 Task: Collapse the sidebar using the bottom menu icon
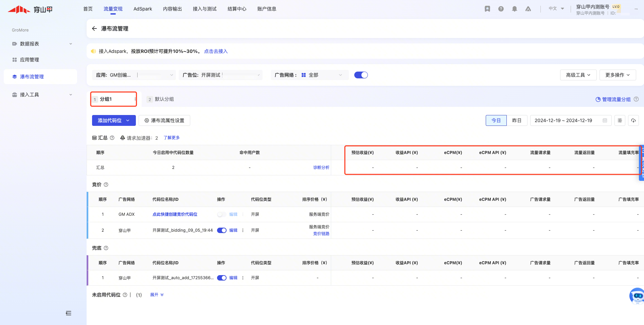point(68,313)
